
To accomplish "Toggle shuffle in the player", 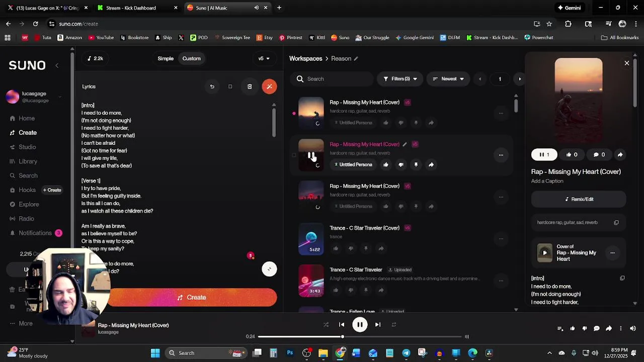I will [326, 325].
